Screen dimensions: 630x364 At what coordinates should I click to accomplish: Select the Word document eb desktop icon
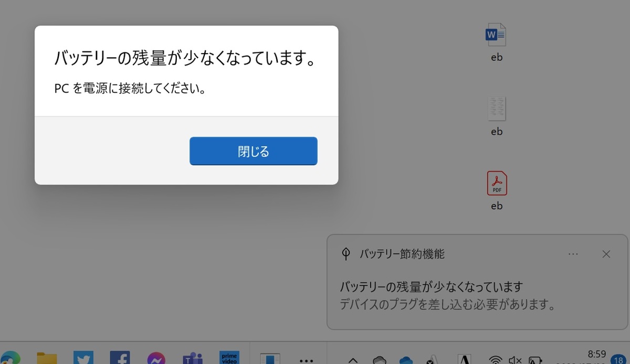[x=496, y=42]
